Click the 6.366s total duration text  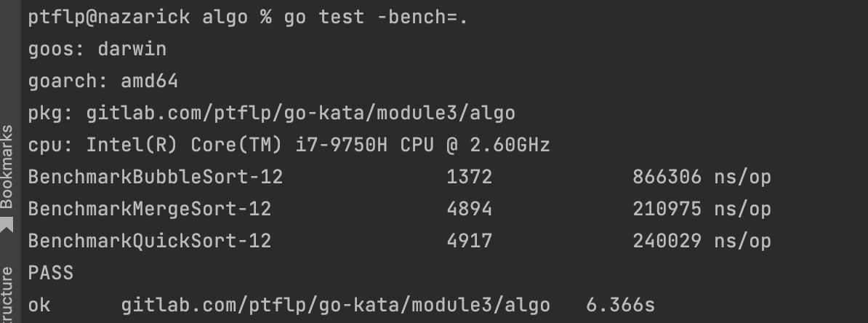(x=620, y=305)
